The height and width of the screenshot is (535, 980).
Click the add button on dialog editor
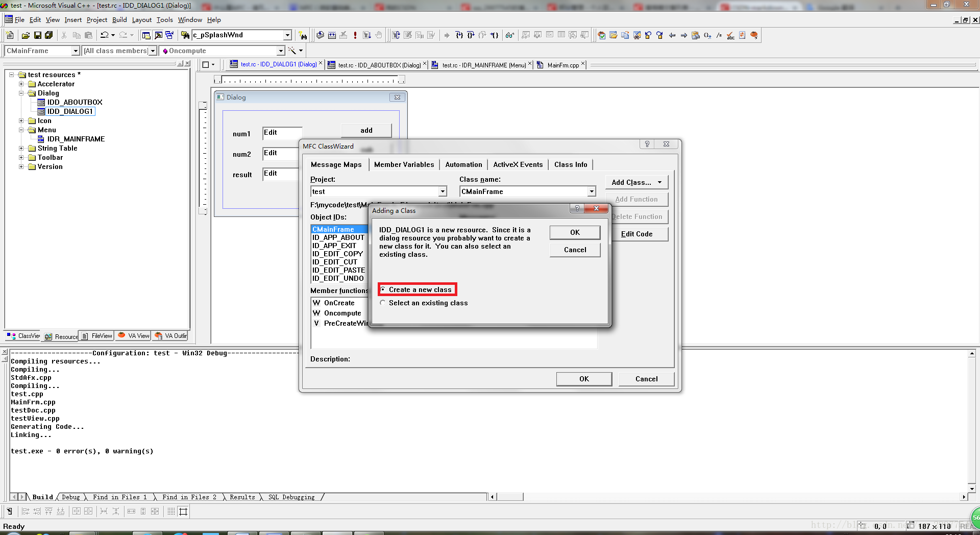click(366, 130)
